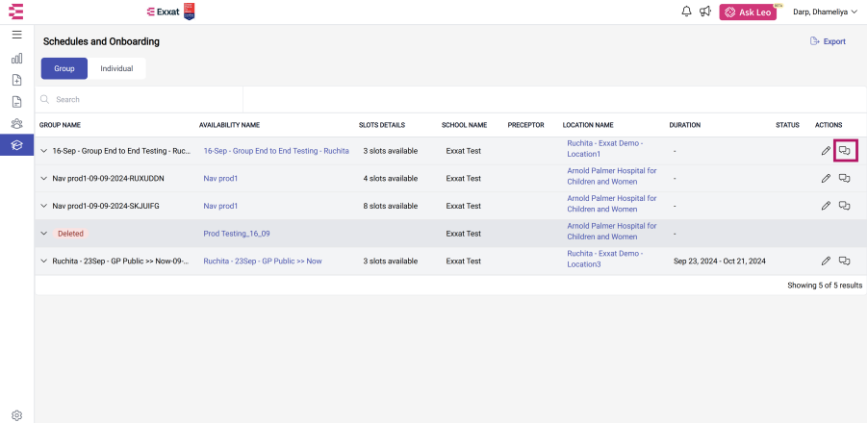
Task: Click the DURATION column header
Action: point(685,125)
